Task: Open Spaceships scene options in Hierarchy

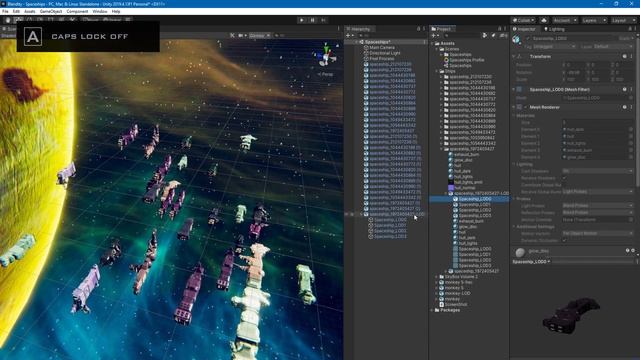Action: 424,42
